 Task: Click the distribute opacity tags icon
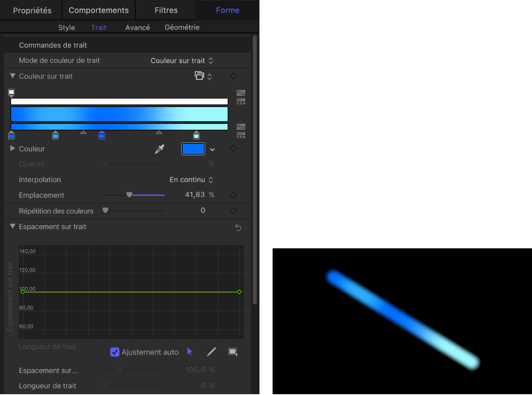(x=241, y=101)
